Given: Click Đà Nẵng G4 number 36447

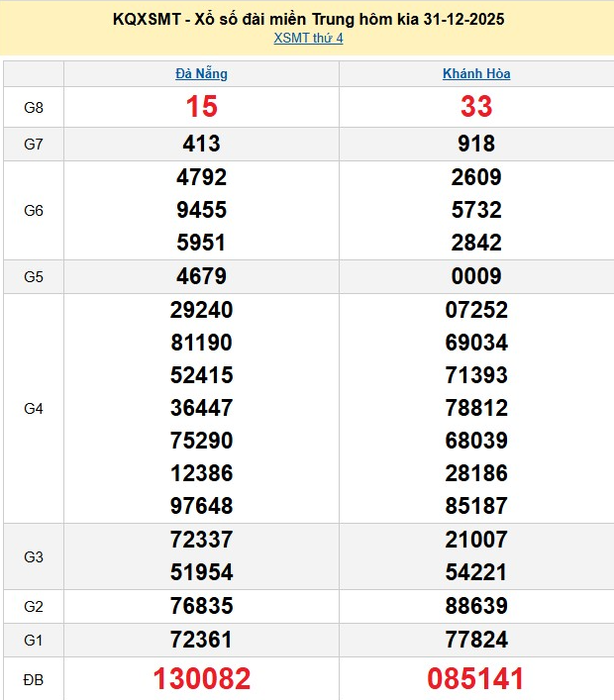Looking at the screenshot, I should click(x=201, y=408).
